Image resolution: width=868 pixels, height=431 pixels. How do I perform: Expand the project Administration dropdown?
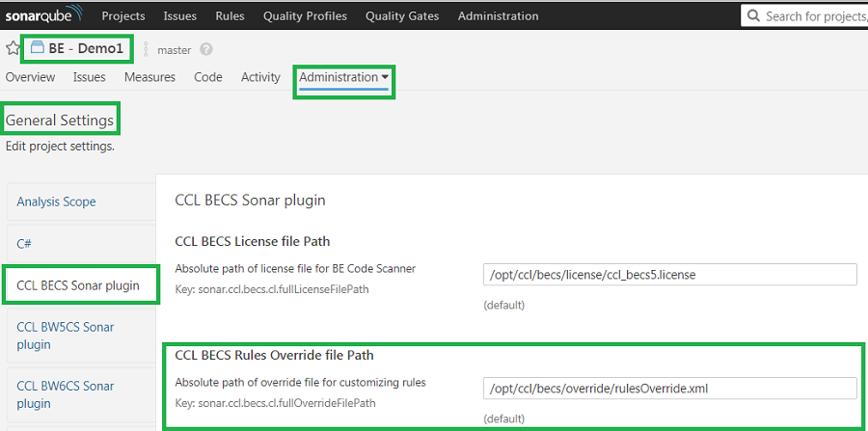point(343,77)
